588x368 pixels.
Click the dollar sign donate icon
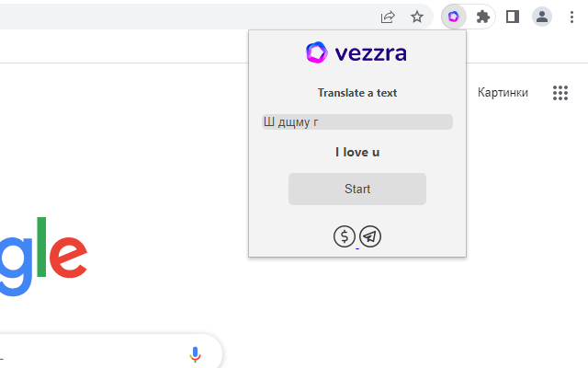pyautogui.click(x=345, y=236)
